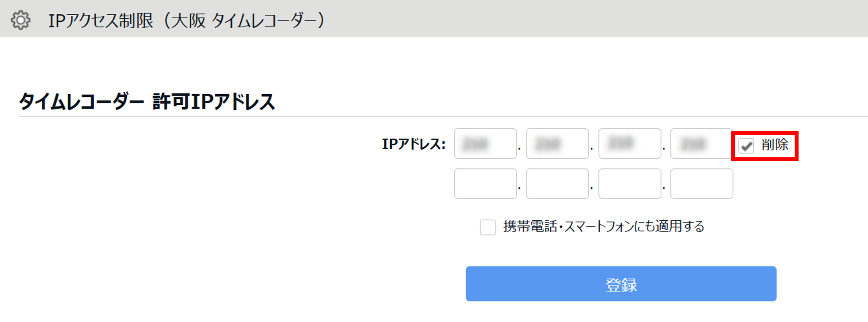The image size is (868, 322).
Task: Click empty gray header bar right of the title
Action: coord(608,18)
